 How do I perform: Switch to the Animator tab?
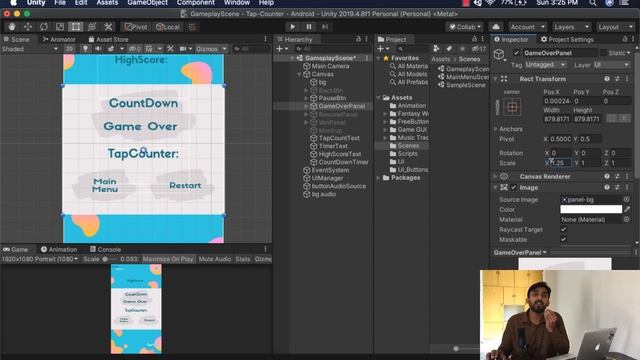pyautogui.click(x=59, y=40)
